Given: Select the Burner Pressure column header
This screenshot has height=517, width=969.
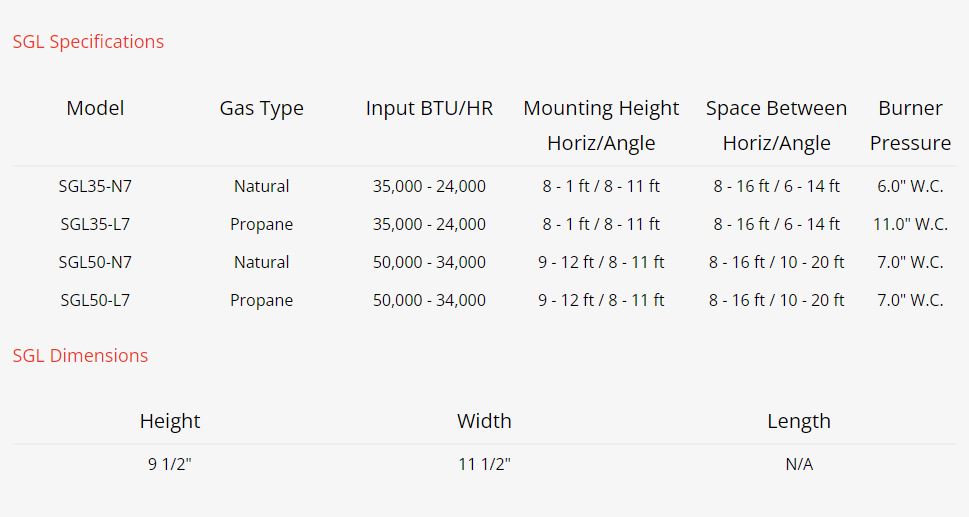Looking at the screenshot, I should click(910, 125).
